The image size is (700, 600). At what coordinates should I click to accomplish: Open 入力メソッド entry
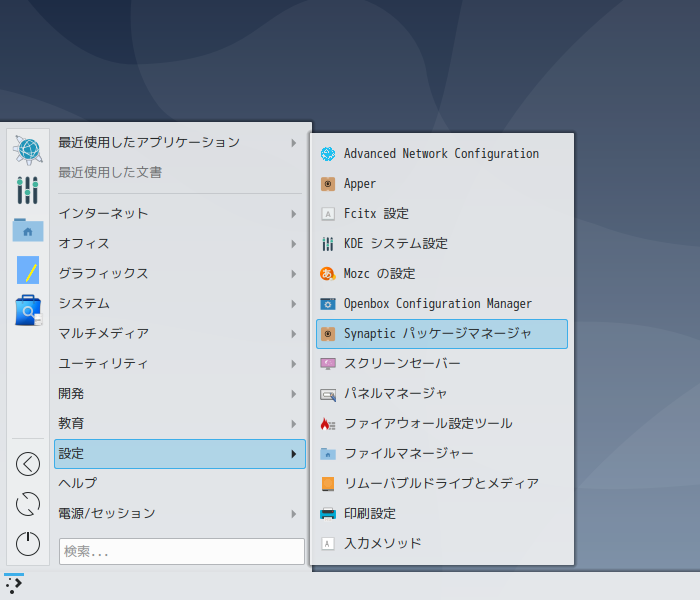442,544
